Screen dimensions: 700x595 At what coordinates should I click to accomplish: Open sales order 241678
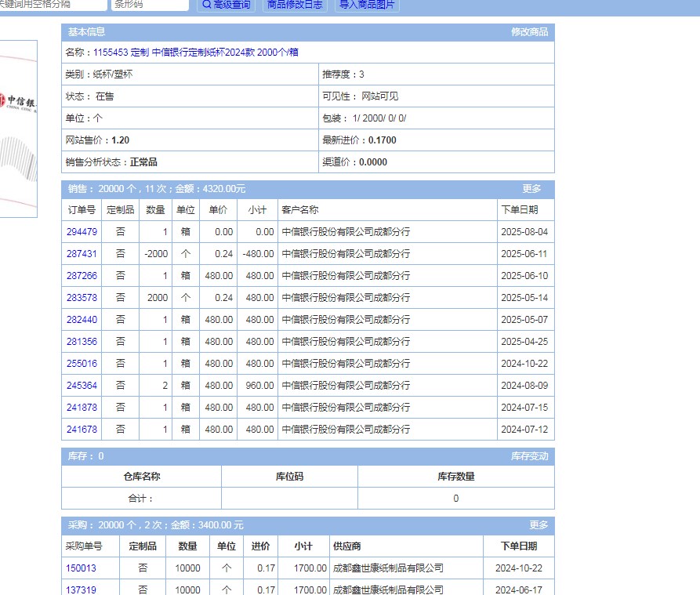(82, 429)
